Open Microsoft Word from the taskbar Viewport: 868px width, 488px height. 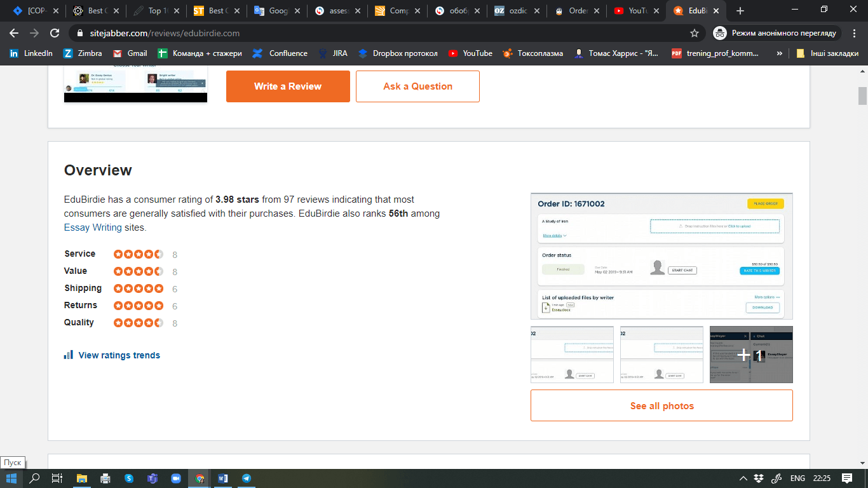[x=223, y=478]
